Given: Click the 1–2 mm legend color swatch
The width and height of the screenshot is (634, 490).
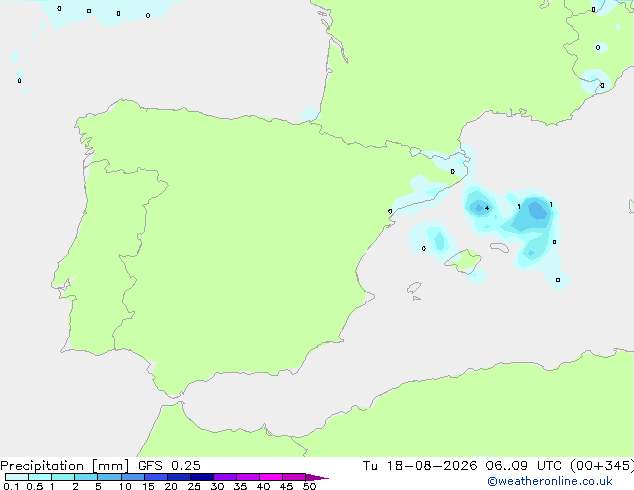Looking at the screenshot, I should click(63, 477).
